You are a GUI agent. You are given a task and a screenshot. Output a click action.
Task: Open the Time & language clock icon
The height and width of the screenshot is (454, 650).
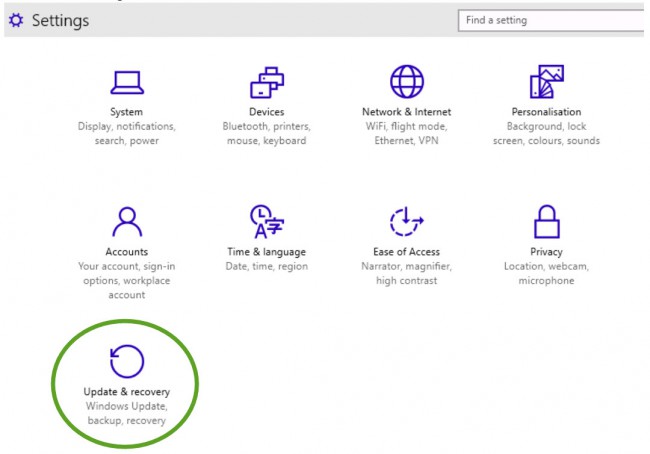266,221
